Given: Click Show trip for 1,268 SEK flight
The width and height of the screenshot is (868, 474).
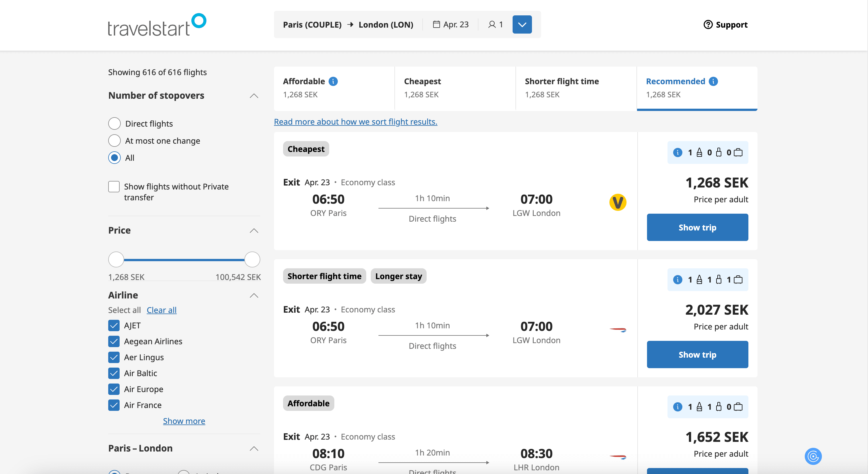Looking at the screenshot, I should pyautogui.click(x=697, y=228).
